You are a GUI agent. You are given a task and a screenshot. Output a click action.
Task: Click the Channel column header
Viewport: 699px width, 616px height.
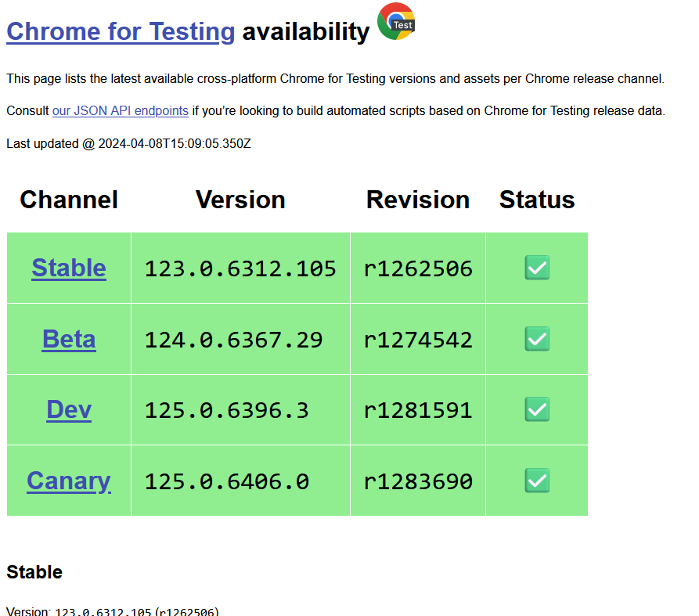69,200
